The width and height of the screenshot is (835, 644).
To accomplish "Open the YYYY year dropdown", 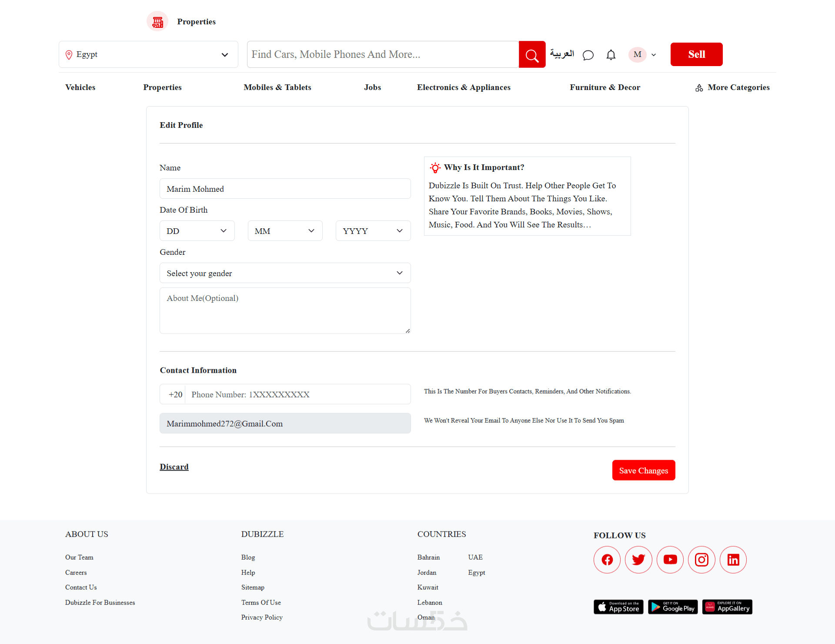I will 373,231.
